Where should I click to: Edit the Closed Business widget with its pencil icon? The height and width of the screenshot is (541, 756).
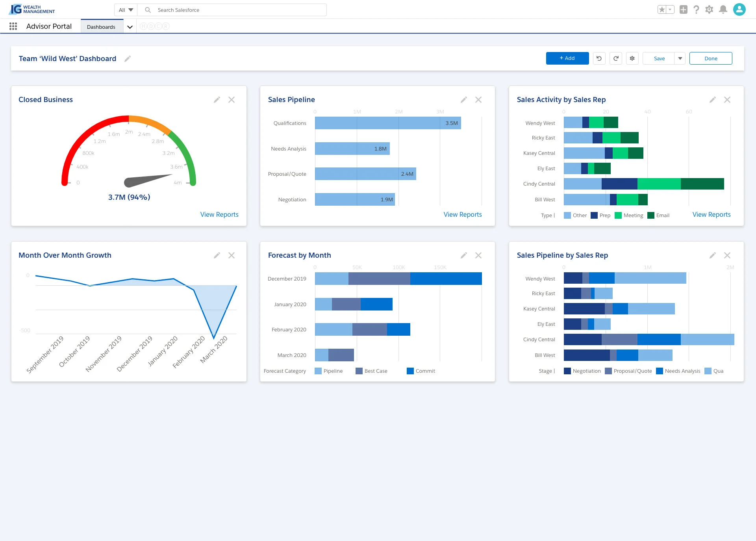pos(217,100)
